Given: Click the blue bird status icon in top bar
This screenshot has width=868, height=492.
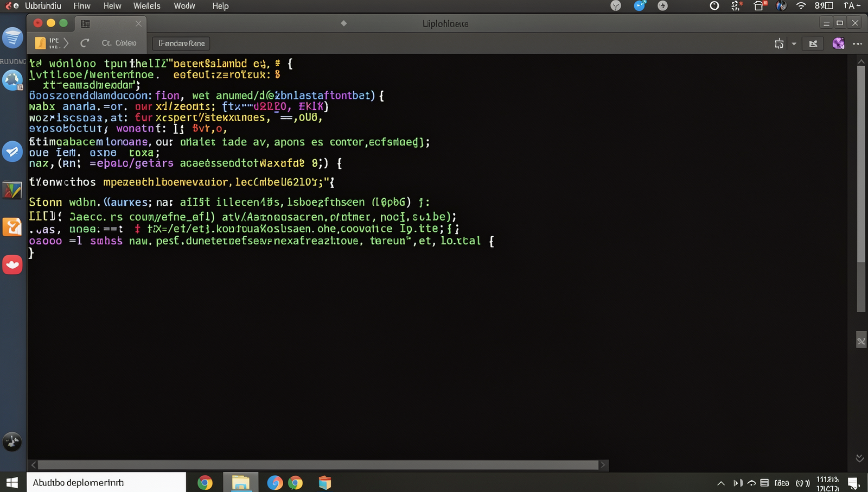Looking at the screenshot, I should pos(640,6).
